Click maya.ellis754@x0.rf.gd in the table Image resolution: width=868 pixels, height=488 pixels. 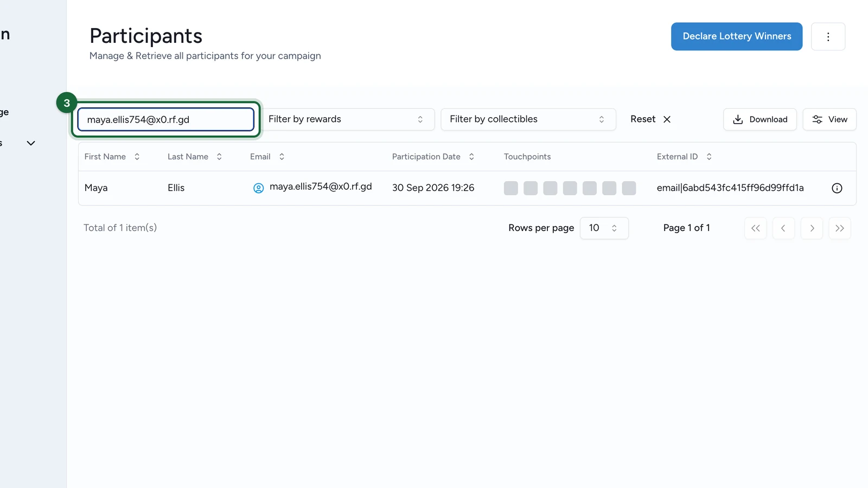(x=321, y=187)
